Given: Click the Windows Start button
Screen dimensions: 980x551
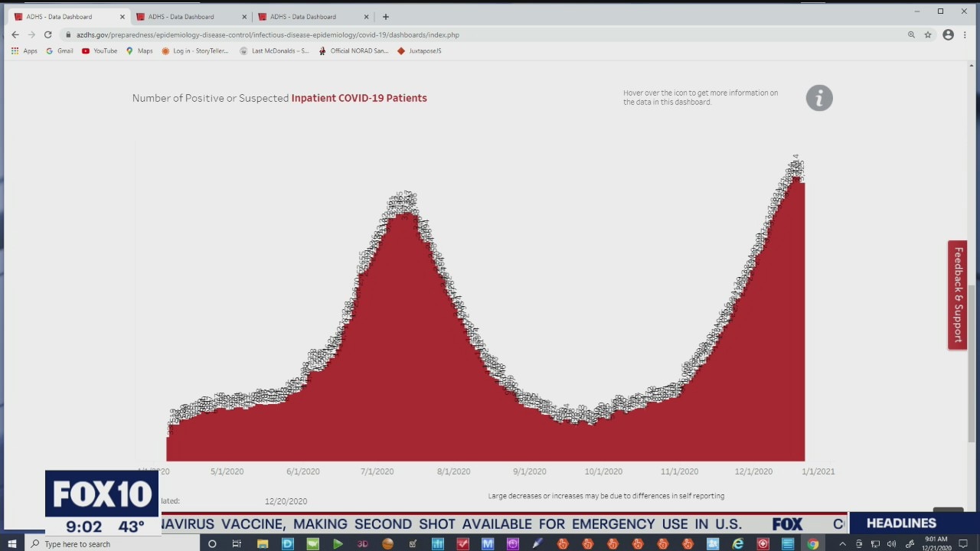Looking at the screenshot, I should (x=11, y=543).
